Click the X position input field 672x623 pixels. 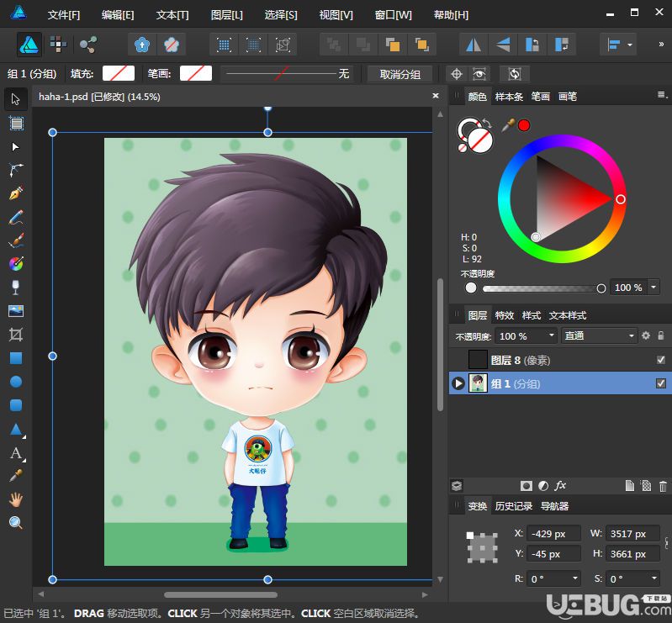pyautogui.click(x=553, y=534)
